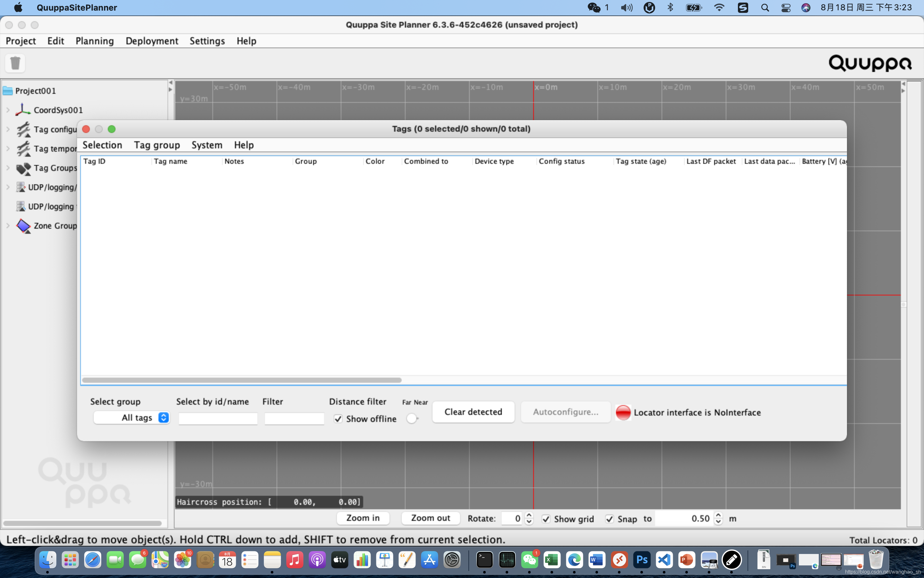Expand the Tag configurations tree node

(x=8, y=129)
